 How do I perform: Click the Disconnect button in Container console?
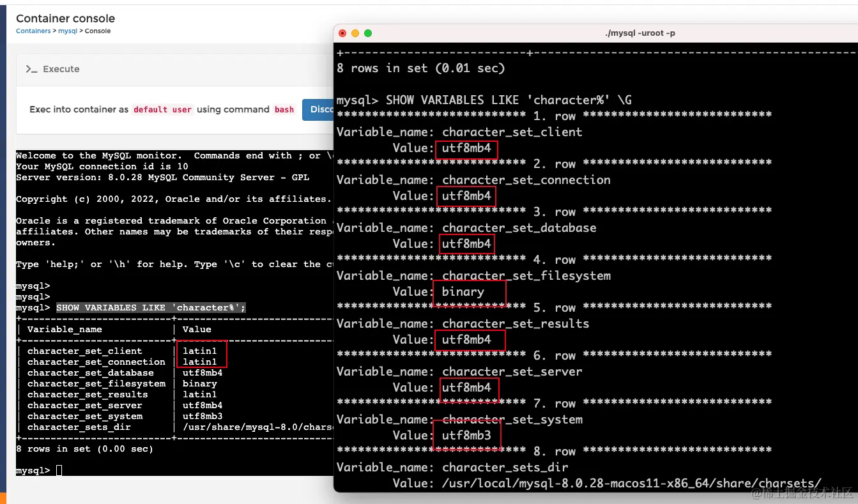(x=318, y=109)
